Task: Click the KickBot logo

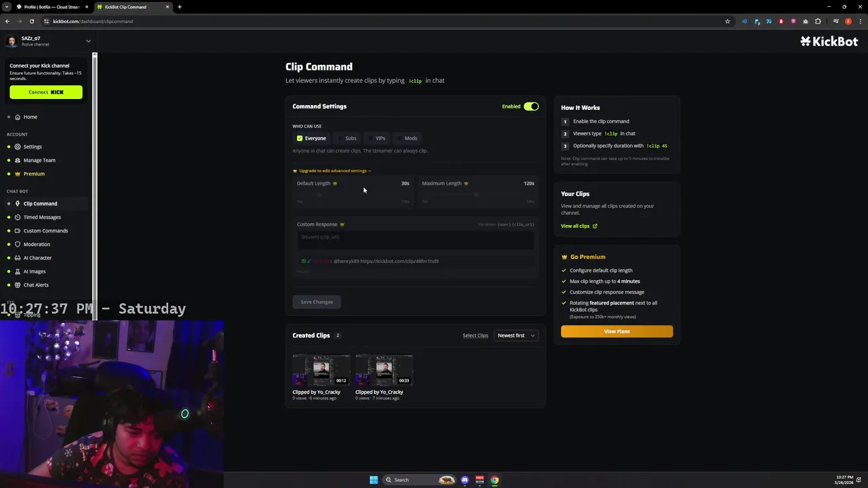Action: [x=829, y=41]
